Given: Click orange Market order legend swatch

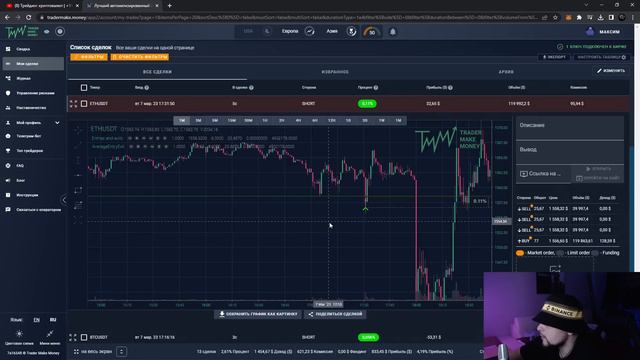Looking at the screenshot, I should pos(520,253).
